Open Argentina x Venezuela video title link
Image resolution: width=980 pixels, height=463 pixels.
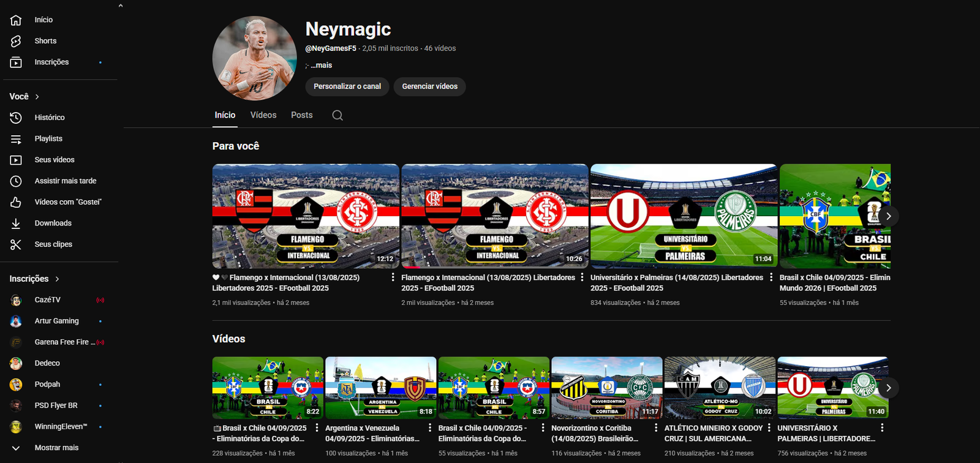click(x=372, y=433)
